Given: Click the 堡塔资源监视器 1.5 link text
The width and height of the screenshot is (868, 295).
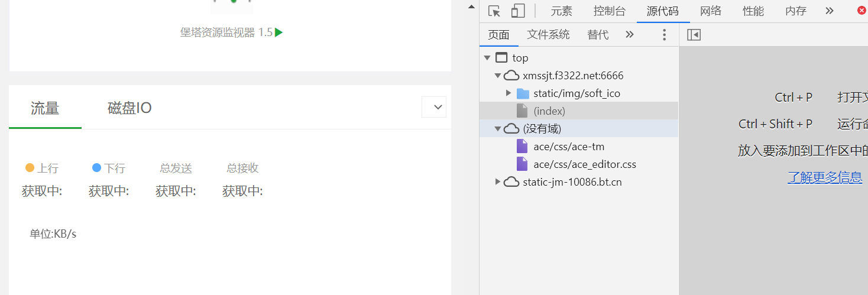Looking at the screenshot, I should click(226, 33).
